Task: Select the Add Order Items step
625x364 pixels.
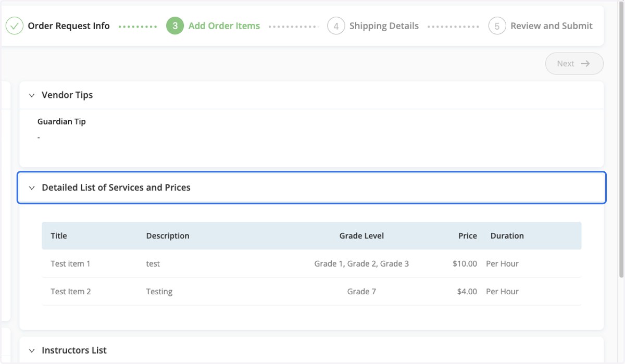Action: pos(224,26)
